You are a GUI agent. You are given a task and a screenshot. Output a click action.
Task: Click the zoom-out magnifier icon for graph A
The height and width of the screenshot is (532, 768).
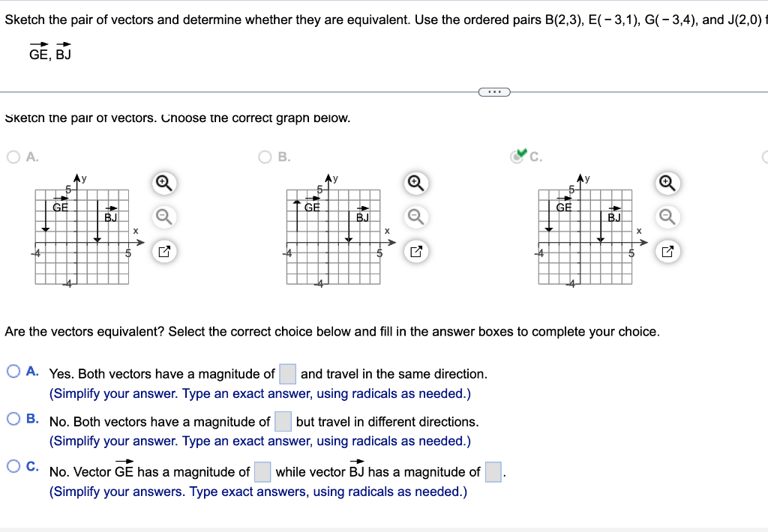click(x=164, y=217)
